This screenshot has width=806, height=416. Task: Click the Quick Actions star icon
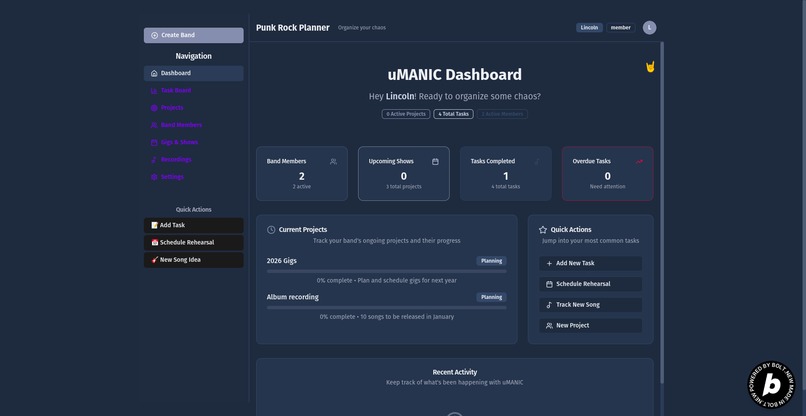543,230
